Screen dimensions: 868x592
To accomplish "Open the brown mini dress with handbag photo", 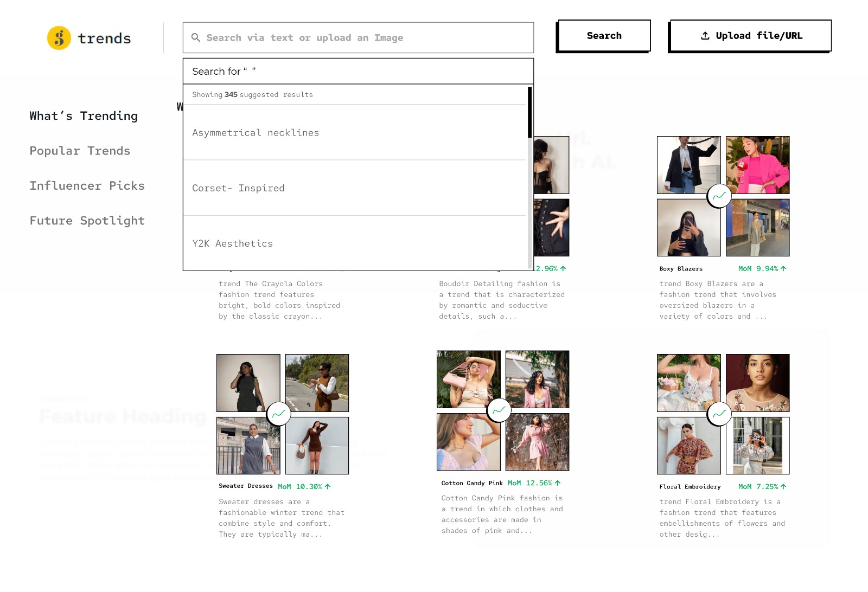I will tap(317, 446).
